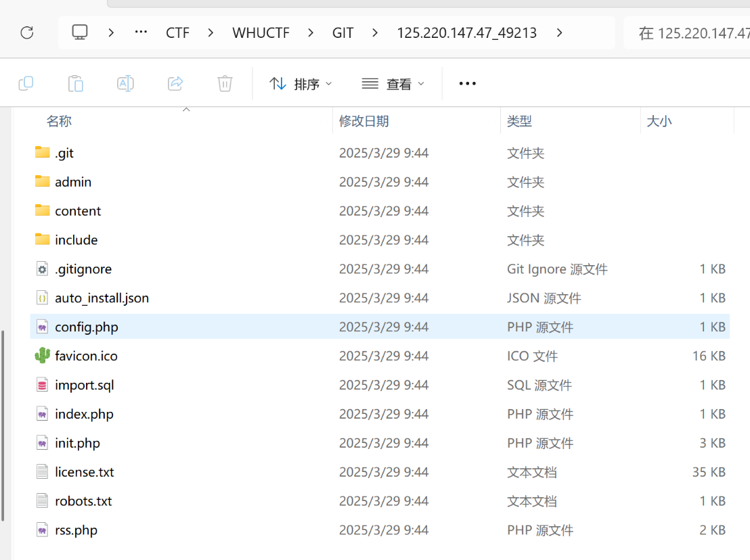The height and width of the screenshot is (560, 750).
Task: Click the delete trash can icon
Action: tap(225, 83)
